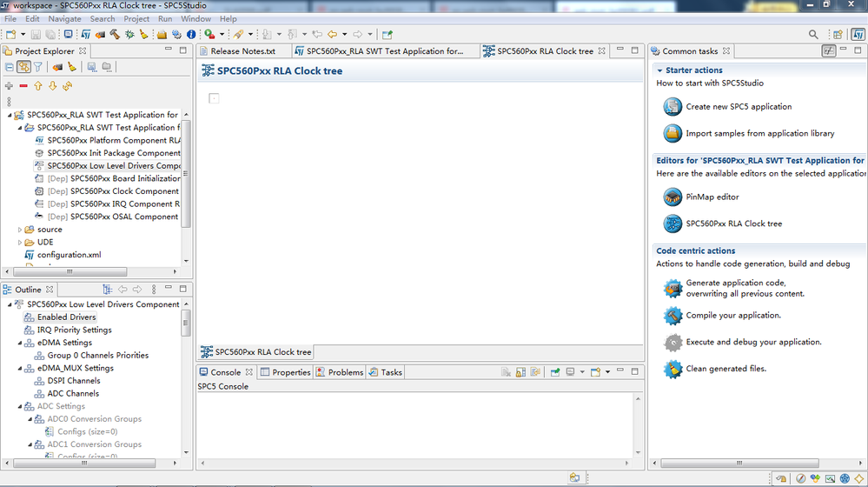This screenshot has width=868, height=487.
Task: Click Compile your application
Action: click(733, 316)
